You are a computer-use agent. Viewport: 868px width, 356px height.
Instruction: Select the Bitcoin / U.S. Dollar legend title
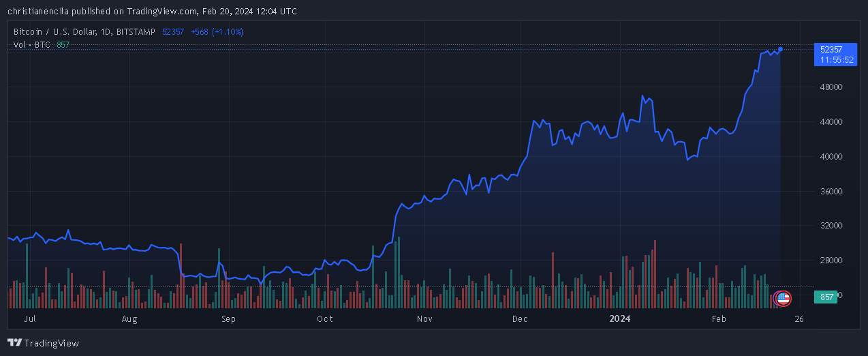(x=84, y=31)
